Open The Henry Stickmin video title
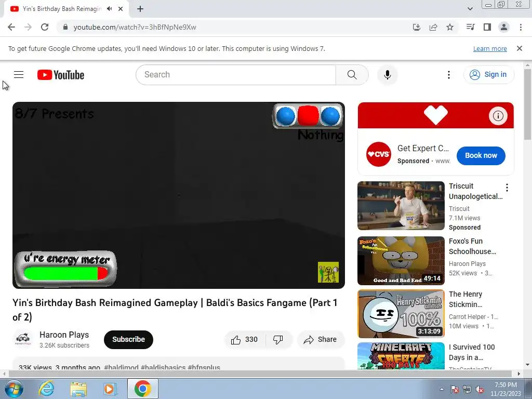The height and width of the screenshot is (399, 532). (x=465, y=299)
